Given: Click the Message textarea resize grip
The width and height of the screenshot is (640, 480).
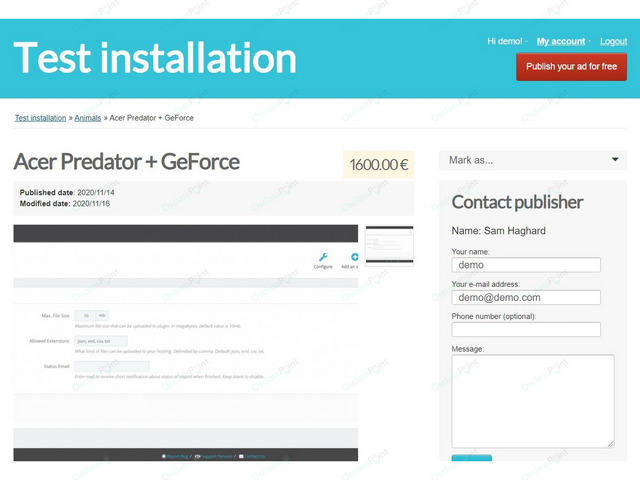Looking at the screenshot, I should click(x=610, y=444).
